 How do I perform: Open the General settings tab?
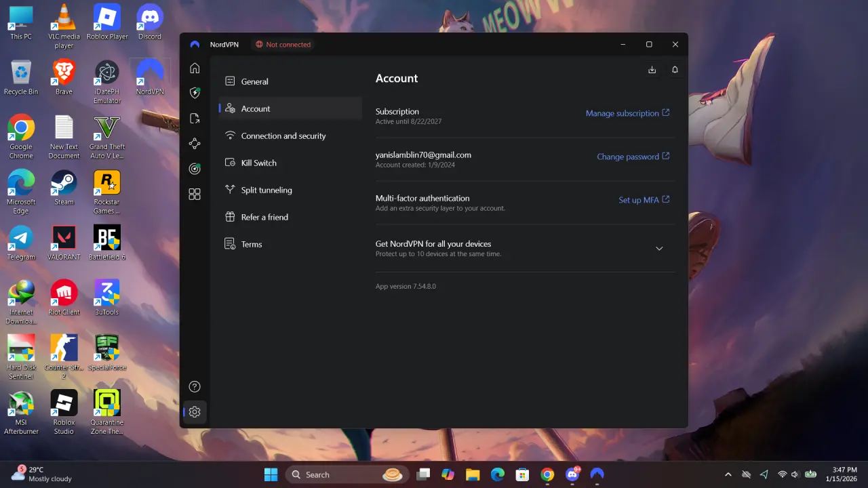(x=290, y=81)
